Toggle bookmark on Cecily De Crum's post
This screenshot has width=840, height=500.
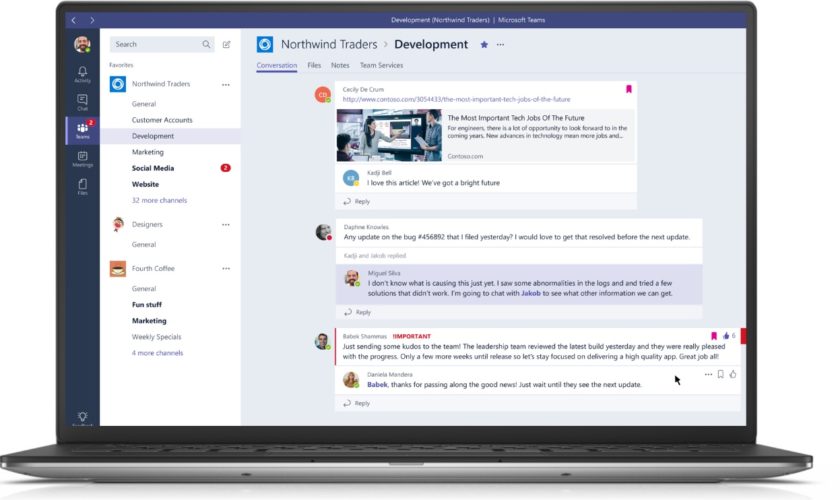coord(629,89)
